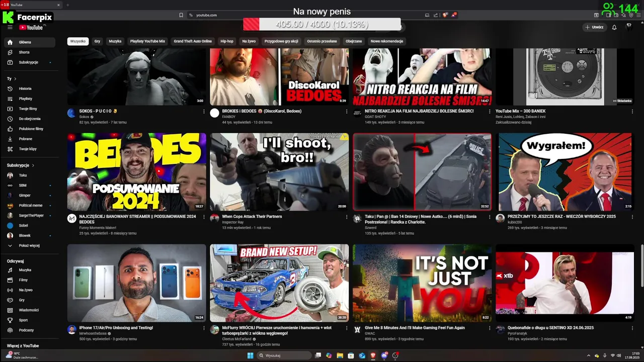Select the Wszystko filter chip
Screen dimensions: 644x362
point(78,41)
